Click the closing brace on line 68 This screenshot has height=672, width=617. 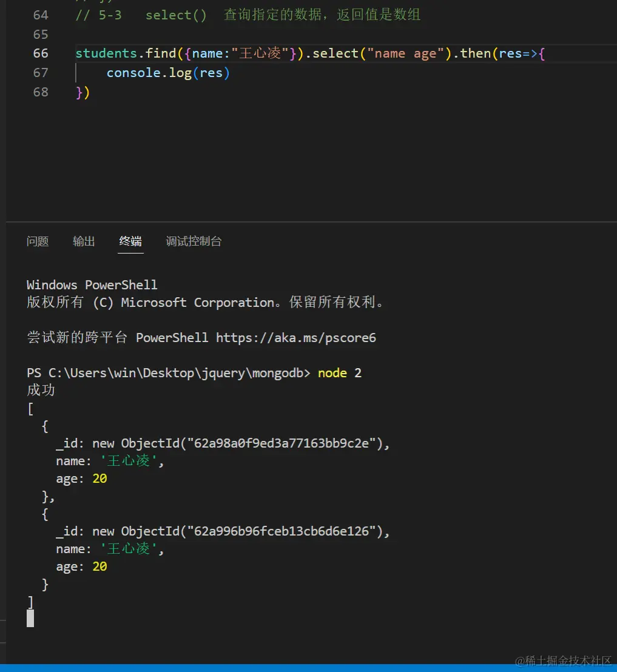coord(78,92)
